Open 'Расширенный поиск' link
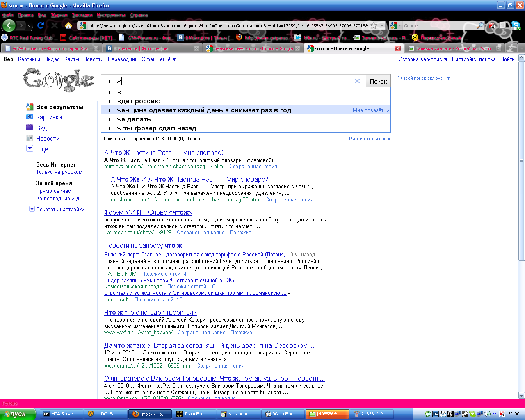The image size is (525, 420). (370, 139)
